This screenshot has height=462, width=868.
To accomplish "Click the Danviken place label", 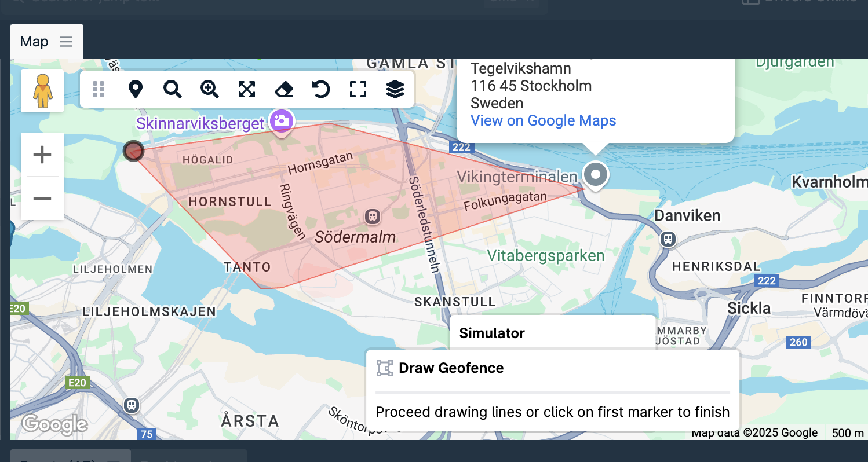I will point(688,216).
